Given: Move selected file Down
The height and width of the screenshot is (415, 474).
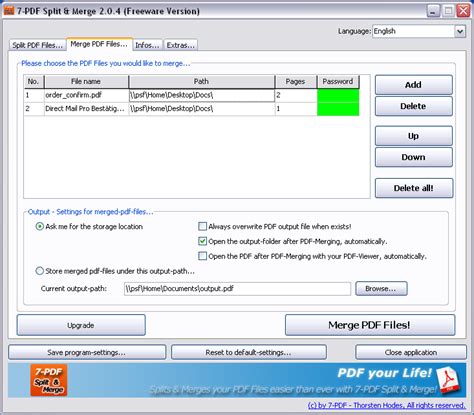Looking at the screenshot, I should point(413,157).
